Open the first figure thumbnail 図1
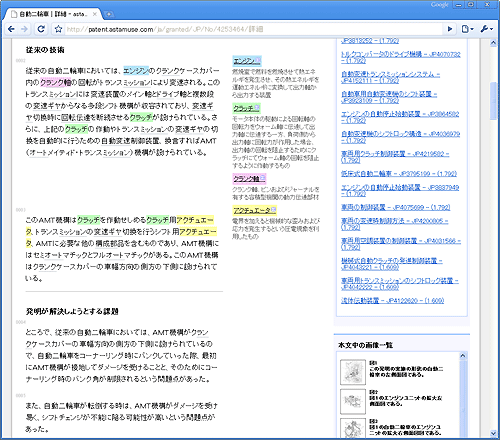The height and width of the screenshot is (440, 500). click(x=353, y=372)
